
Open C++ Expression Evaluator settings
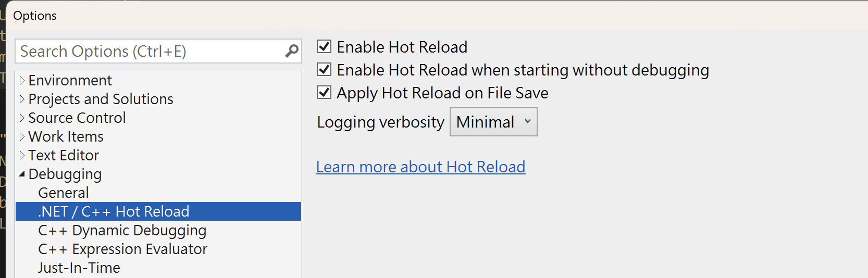122,249
